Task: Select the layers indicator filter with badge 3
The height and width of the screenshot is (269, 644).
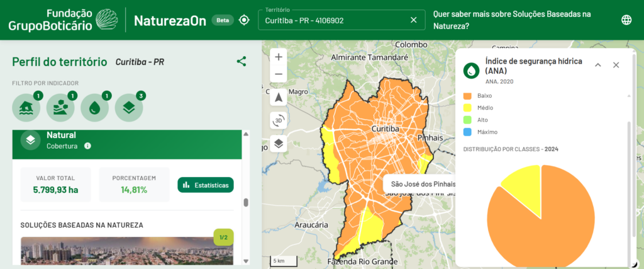Action: [129, 108]
